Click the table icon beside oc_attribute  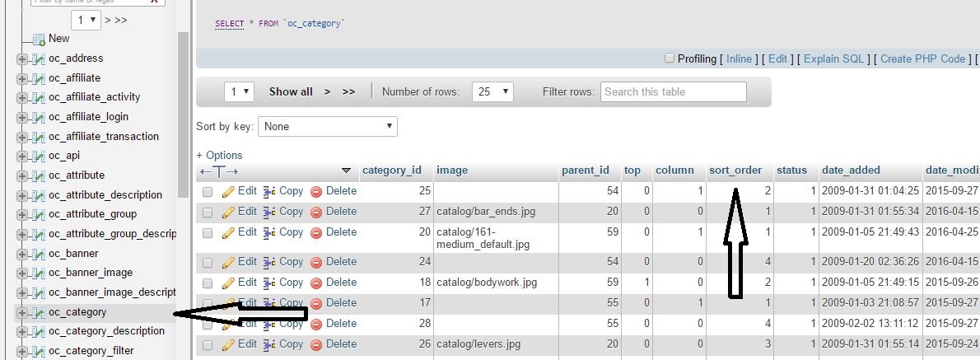(x=38, y=176)
